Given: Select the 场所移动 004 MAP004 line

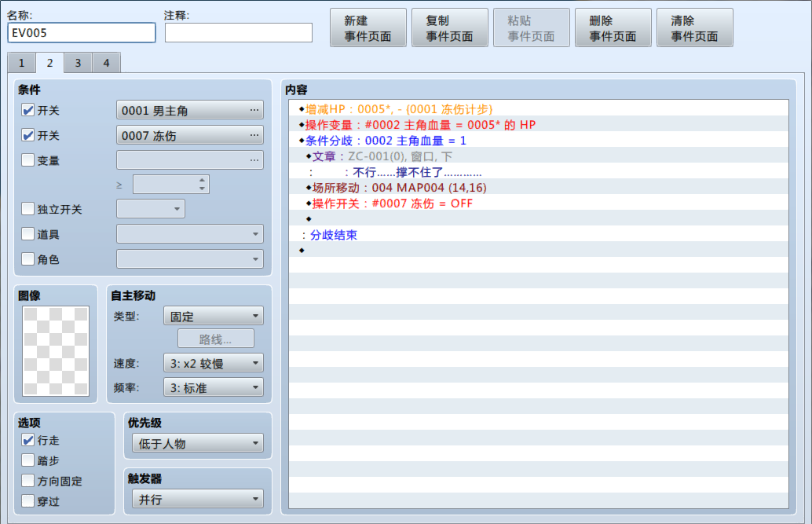Looking at the screenshot, I should 539,188.
